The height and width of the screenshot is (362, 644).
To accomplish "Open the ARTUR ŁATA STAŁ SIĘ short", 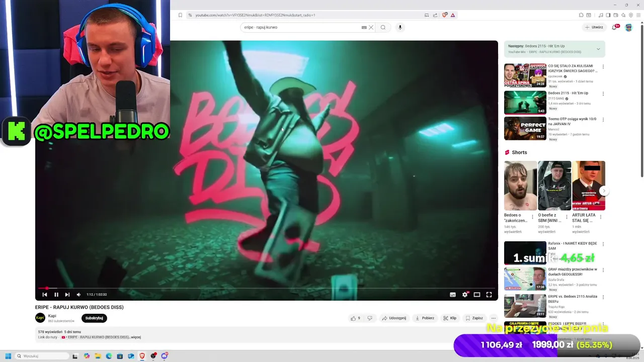I will 589,186.
